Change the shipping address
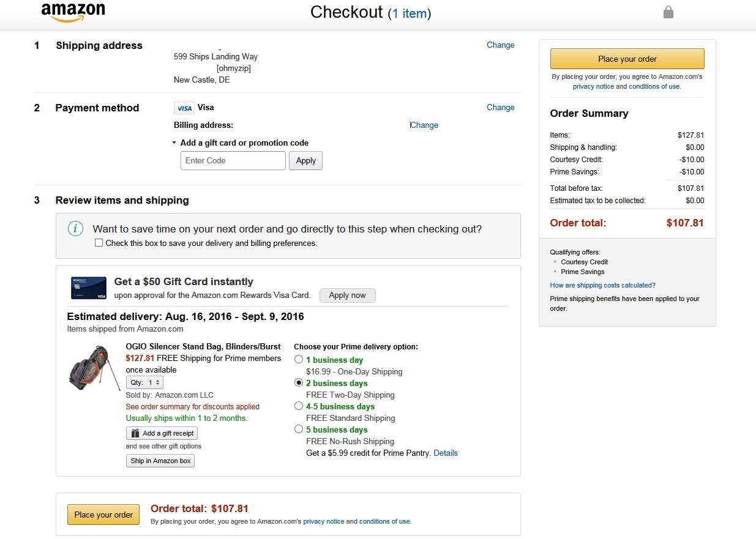The height and width of the screenshot is (539, 756). [500, 45]
